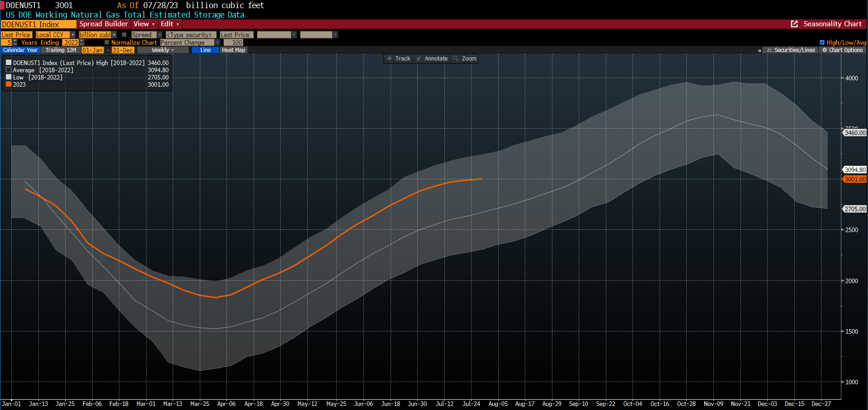Image resolution: width=868 pixels, height=410 pixels.
Task: Click the DOENUST1 Index security field
Action: [x=38, y=24]
